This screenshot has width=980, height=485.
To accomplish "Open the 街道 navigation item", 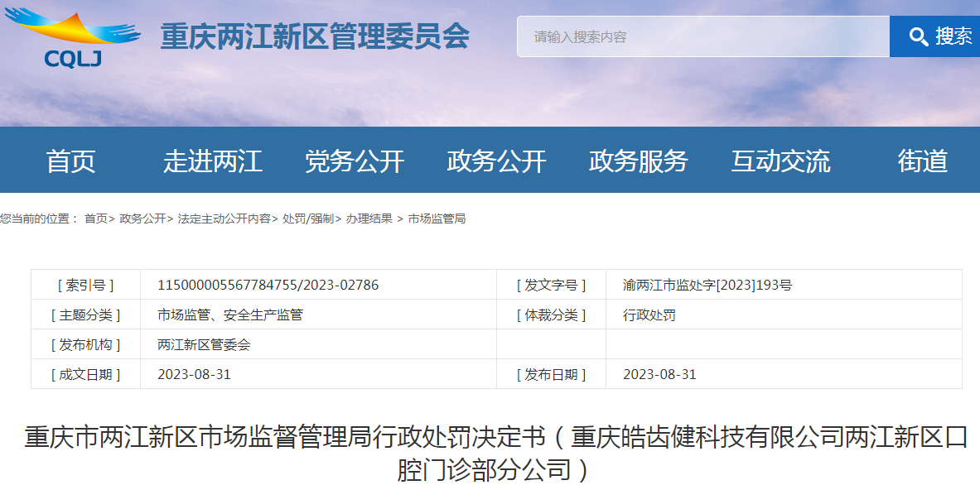I will pyautogui.click(x=922, y=161).
